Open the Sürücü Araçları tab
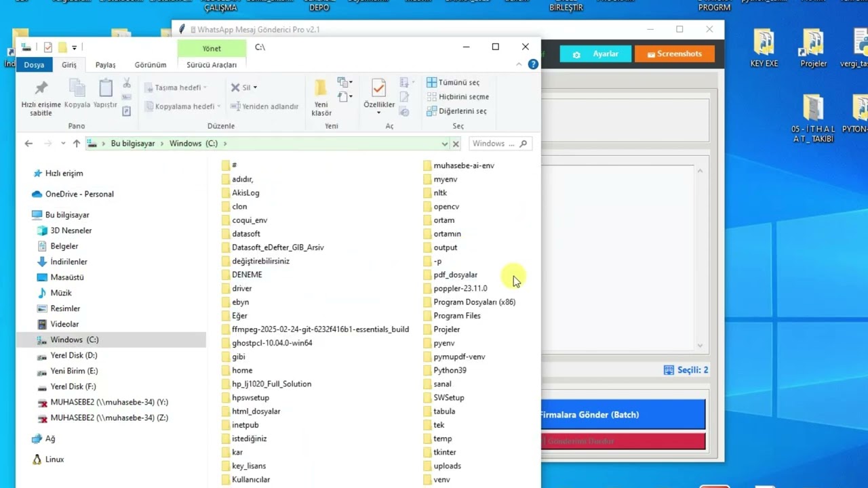 click(212, 65)
